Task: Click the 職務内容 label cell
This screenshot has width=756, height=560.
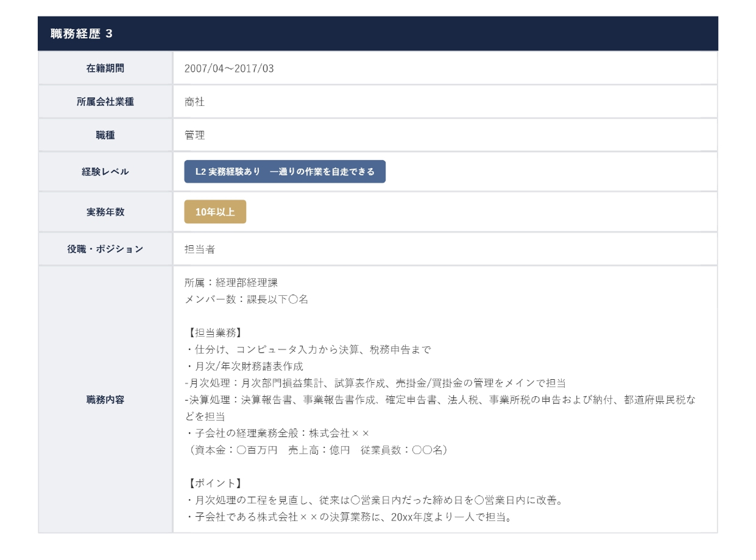Action: tap(105, 400)
